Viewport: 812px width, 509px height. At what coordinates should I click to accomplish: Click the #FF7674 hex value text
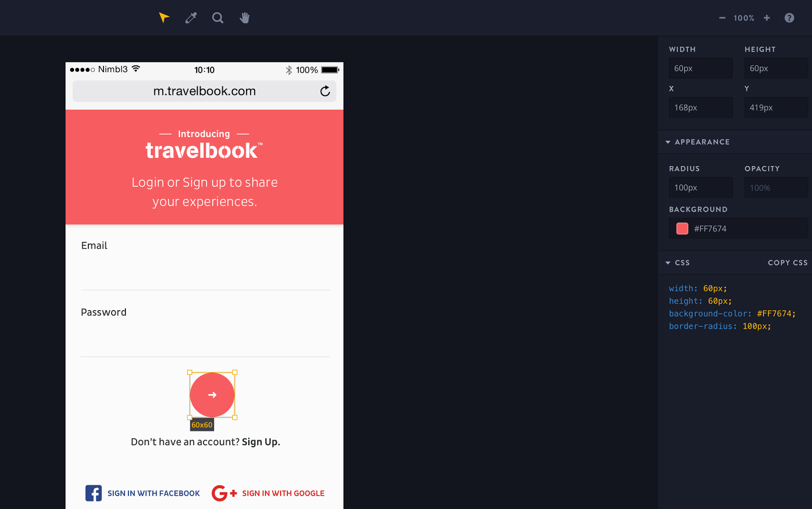click(710, 229)
